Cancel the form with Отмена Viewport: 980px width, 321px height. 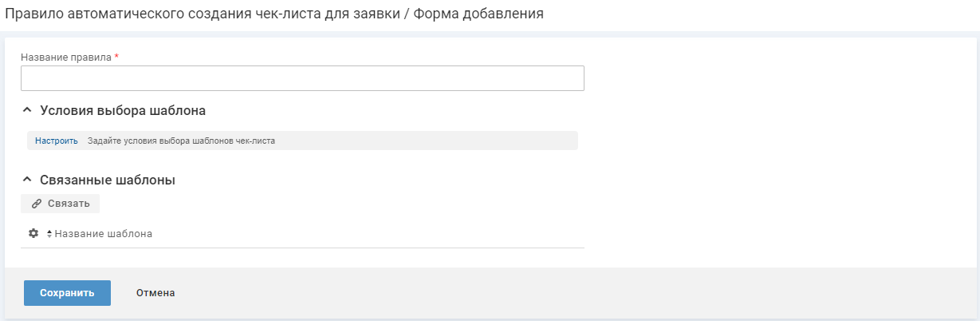pyautogui.click(x=155, y=293)
